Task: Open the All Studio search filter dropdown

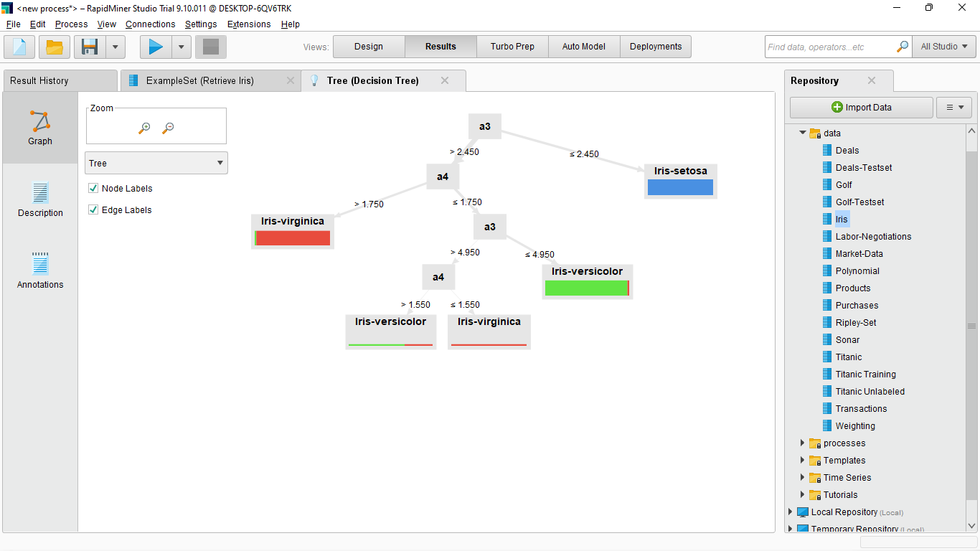Action: click(943, 46)
